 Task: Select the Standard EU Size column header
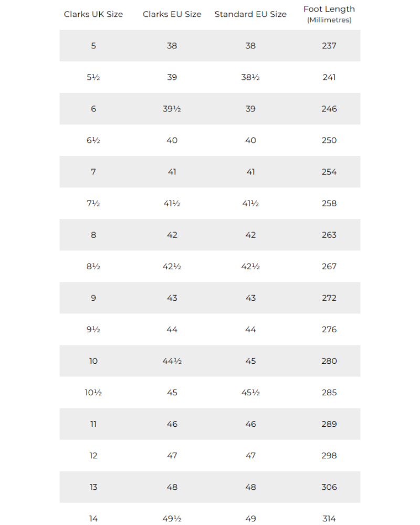coord(250,14)
